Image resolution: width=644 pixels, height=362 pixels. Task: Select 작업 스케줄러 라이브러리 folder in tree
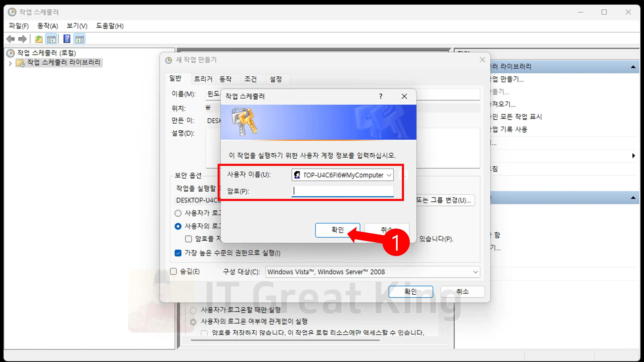(64, 62)
